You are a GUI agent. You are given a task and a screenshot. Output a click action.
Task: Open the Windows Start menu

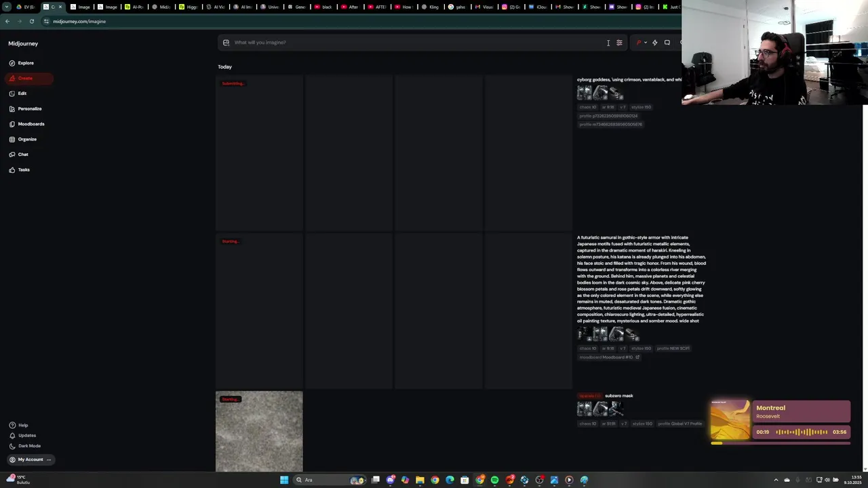(284, 480)
